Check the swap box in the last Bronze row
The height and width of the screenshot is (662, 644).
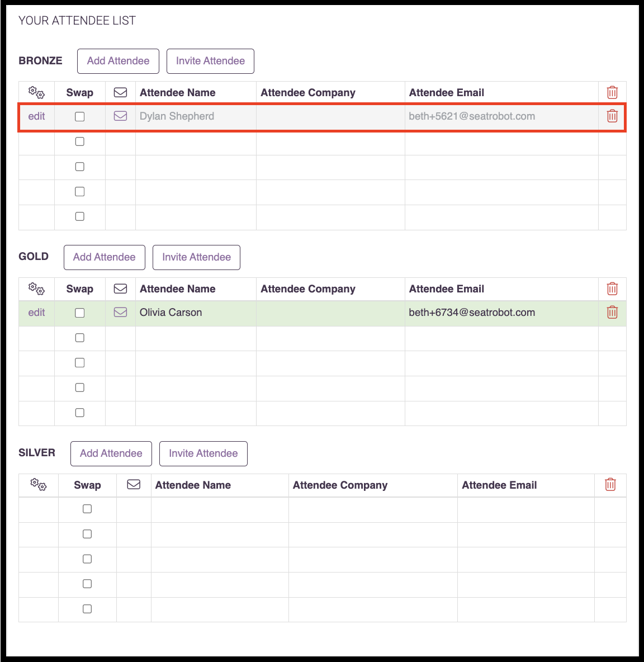(80, 216)
